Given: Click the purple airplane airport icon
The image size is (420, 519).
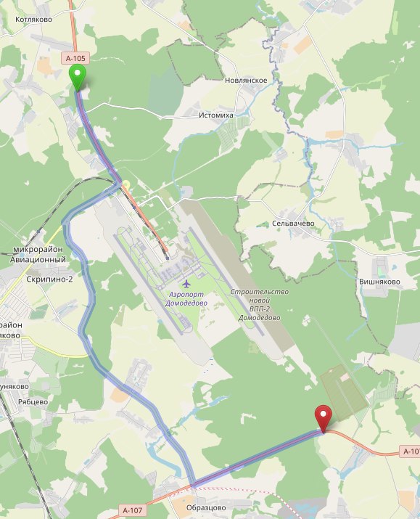Looking at the screenshot, I should (x=186, y=284).
